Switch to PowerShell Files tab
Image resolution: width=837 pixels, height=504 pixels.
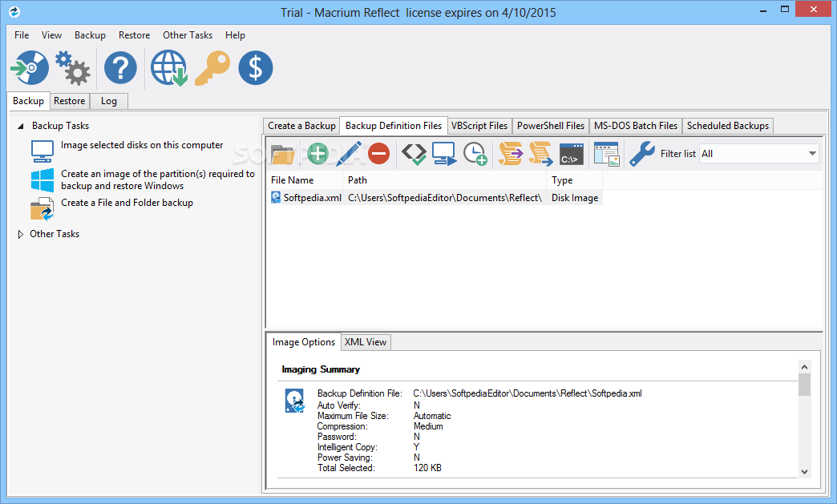click(x=550, y=126)
